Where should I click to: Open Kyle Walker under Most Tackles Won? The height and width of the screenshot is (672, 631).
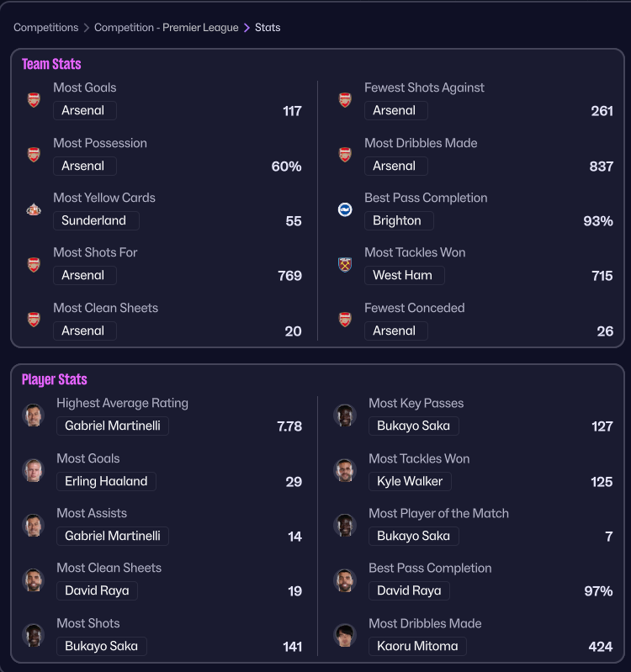pos(410,481)
